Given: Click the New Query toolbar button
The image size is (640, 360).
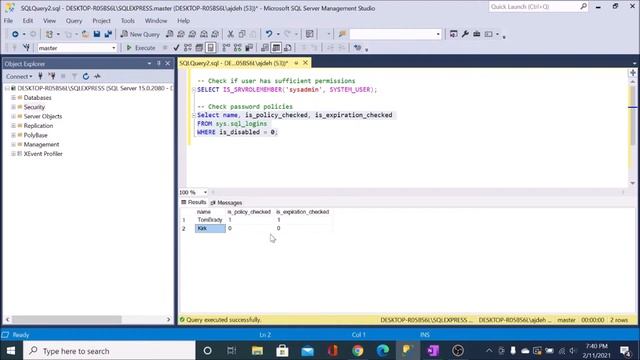Looking at the screenshot, I should click(x=140, y=34).
